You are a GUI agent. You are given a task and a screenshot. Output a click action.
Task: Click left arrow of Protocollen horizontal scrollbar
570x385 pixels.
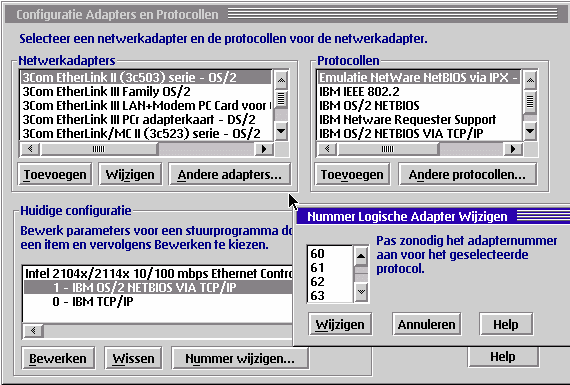[327, 149]
